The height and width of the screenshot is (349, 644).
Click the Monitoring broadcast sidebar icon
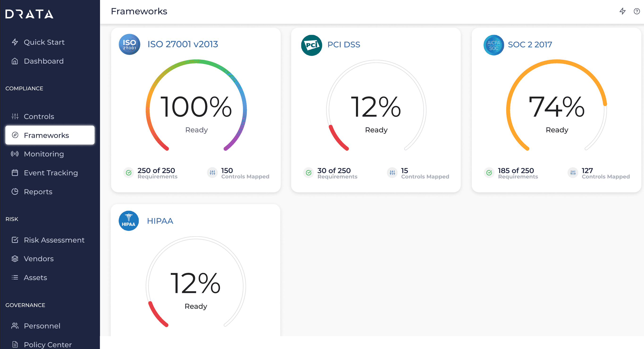15,154
